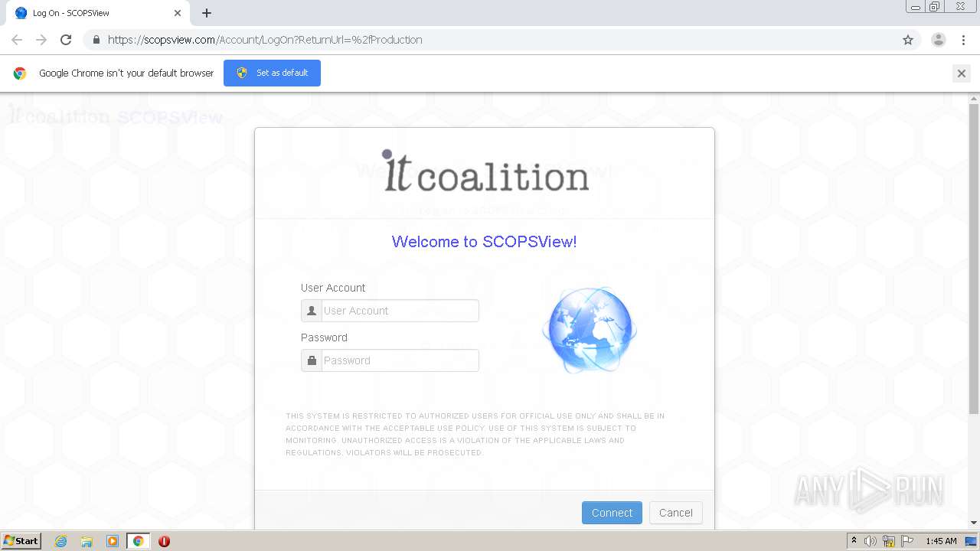Click the it coalition logo
Viewport: 980px width, 551px height.
point(485,170)
